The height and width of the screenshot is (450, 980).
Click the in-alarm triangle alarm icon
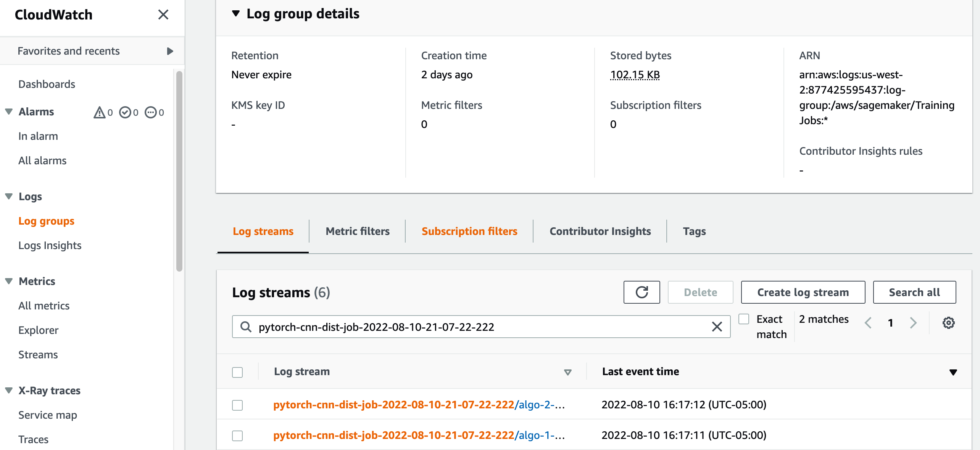click(100, 112)
